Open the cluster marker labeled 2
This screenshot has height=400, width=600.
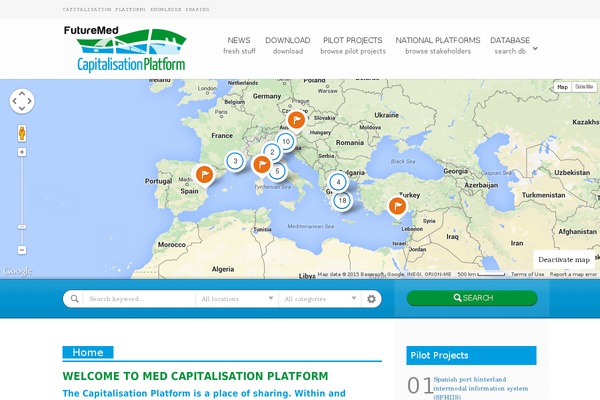(x=272, y=152)
